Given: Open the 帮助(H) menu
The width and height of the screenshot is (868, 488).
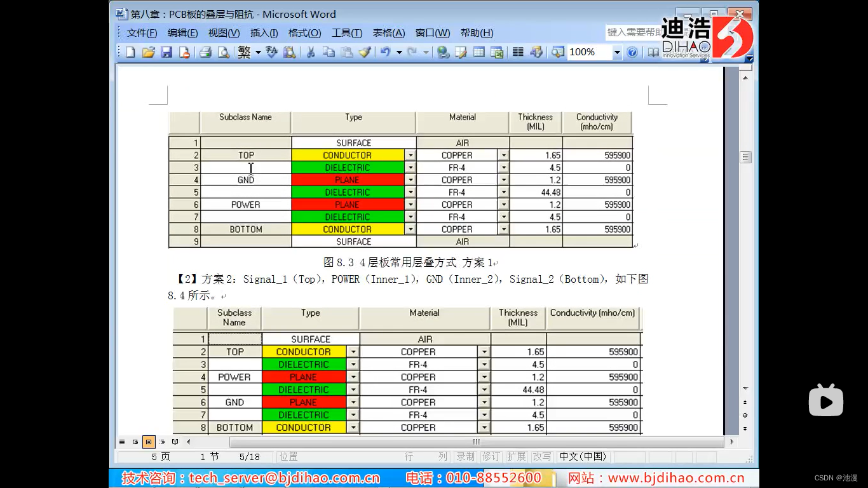Looking at the screenshot, I should [x=477, y=33].
